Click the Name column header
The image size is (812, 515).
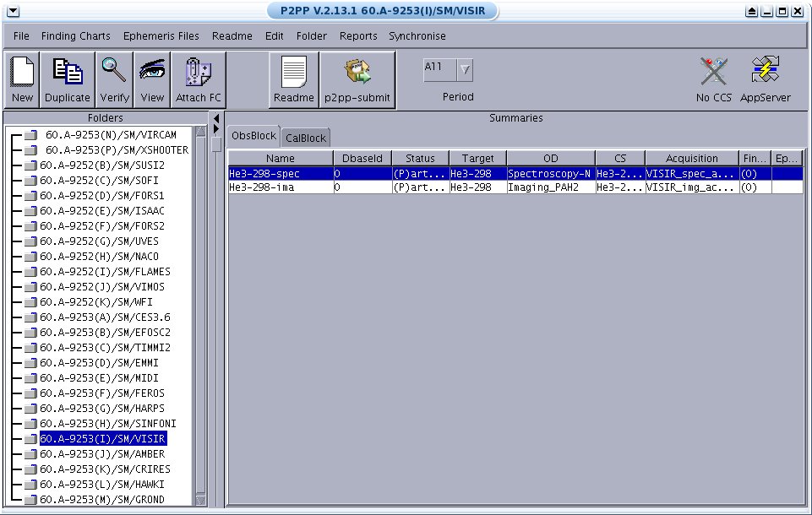(281, 158)
